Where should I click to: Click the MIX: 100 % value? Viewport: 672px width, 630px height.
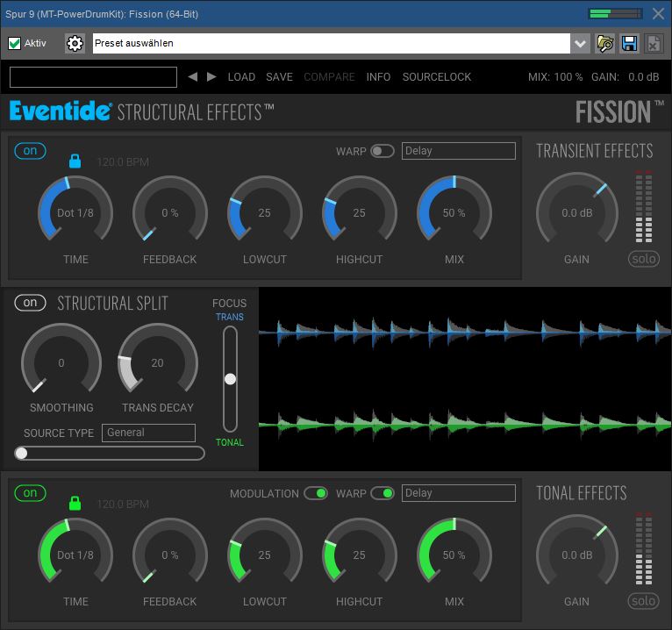click(x=555, y=77)
